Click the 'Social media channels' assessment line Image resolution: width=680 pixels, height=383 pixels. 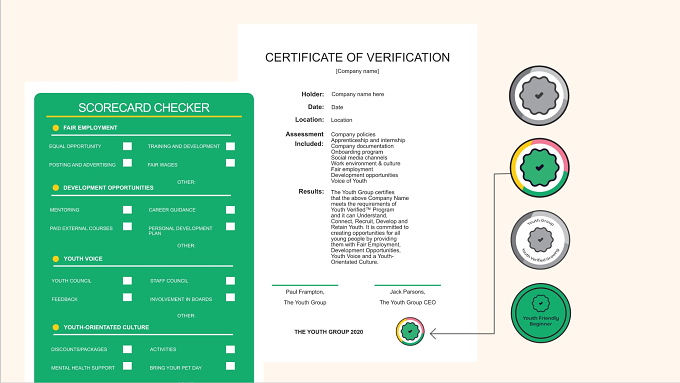[x=359, y=158]
